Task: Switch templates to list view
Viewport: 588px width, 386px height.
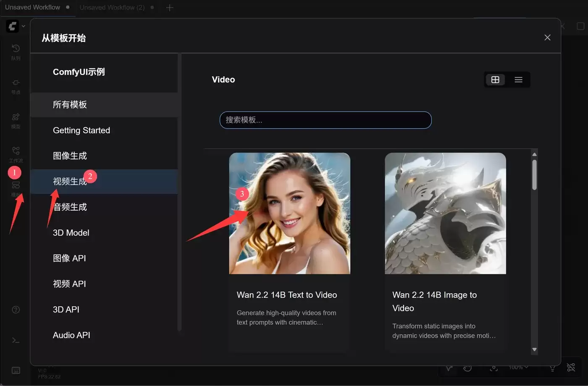Action: coord(518,79)
